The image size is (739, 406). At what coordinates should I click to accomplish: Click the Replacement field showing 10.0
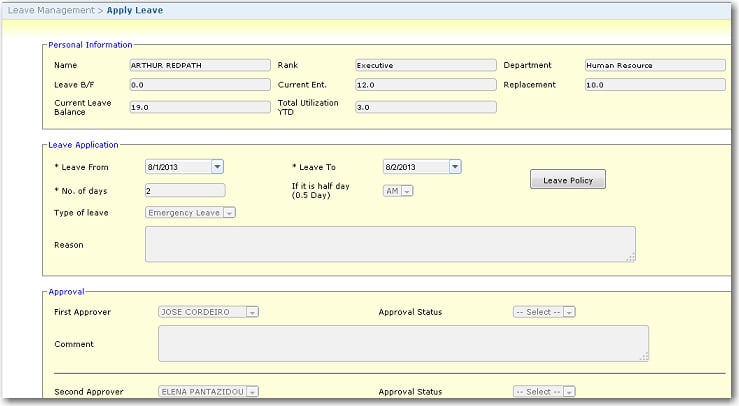tap(655, 85)
